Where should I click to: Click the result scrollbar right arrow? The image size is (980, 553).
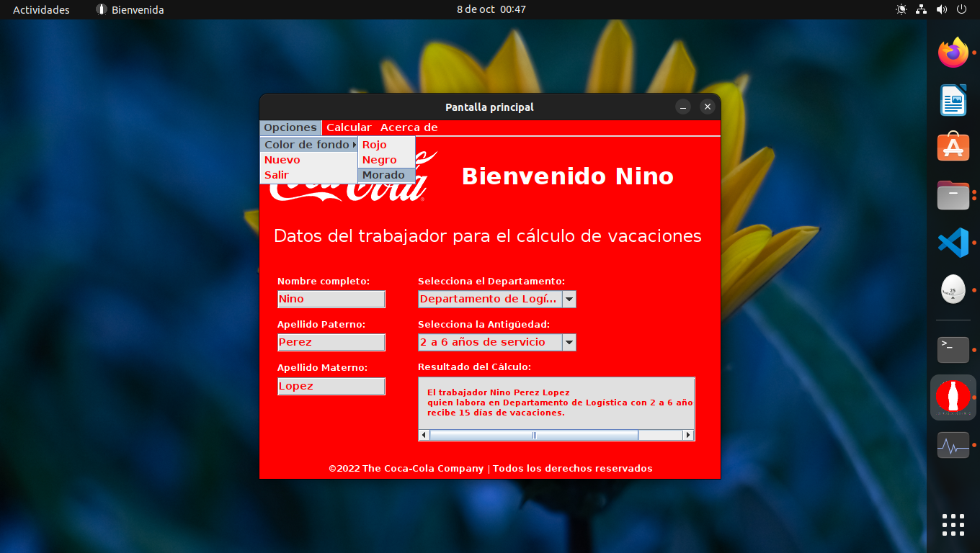[x=688, y=435]
